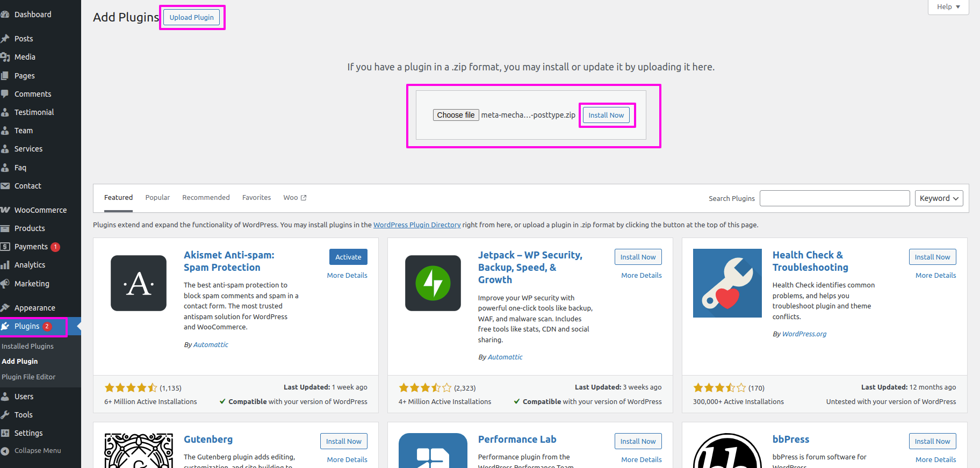Focus the Search Plugins input field
Screen dimensions: 980x468
coord(835,198)
